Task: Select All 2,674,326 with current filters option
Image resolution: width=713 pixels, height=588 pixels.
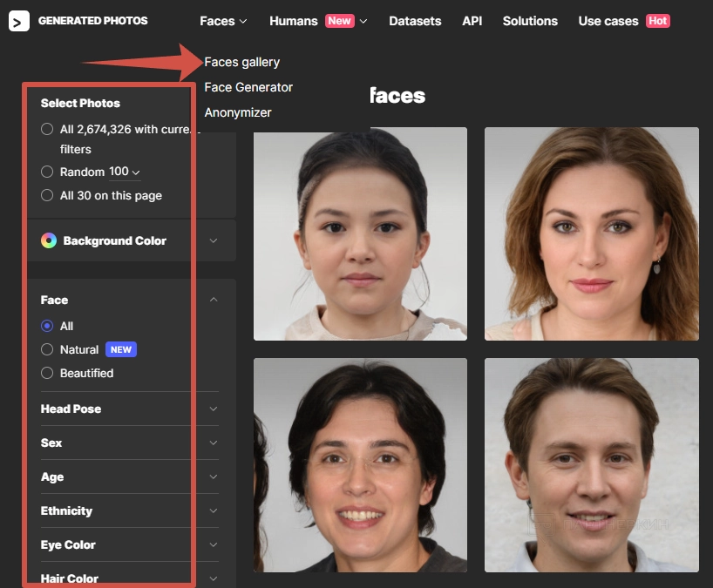Action: click(47, 129)
